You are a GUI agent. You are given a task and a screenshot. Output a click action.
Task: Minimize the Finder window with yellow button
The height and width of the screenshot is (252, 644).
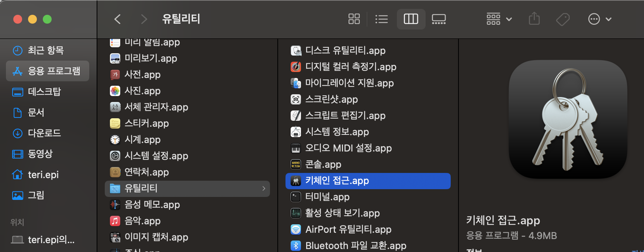(x=32, y=19)
